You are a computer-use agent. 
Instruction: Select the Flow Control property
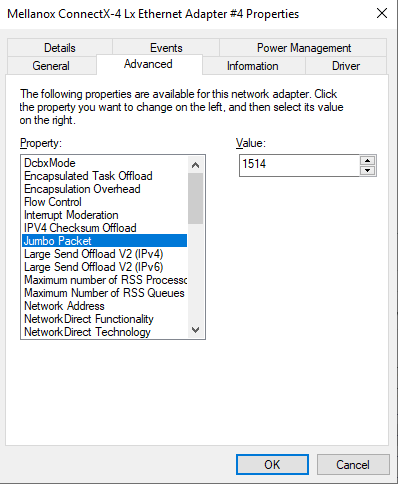(104, 202)
